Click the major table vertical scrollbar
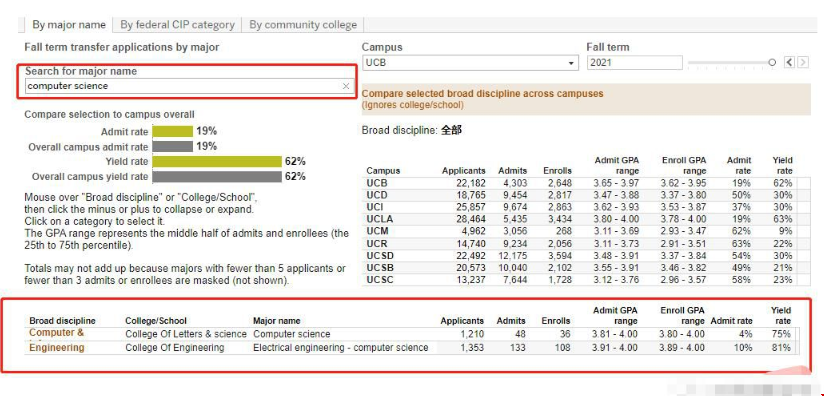Screen dimensions: 824x396 click(x=797, y=341)
